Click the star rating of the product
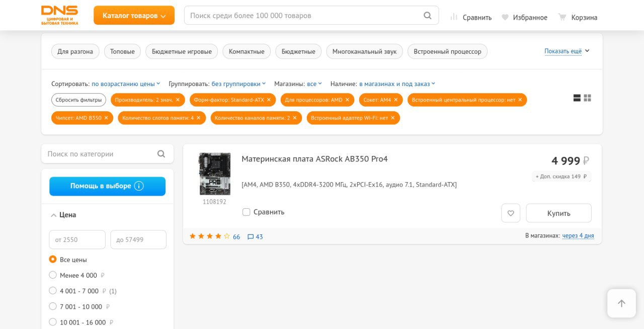Screen dimensions: 644x329 coord(209,236)
